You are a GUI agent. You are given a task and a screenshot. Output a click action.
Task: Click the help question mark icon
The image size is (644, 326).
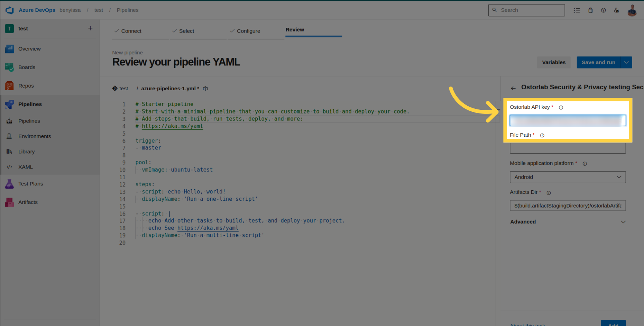603,10
